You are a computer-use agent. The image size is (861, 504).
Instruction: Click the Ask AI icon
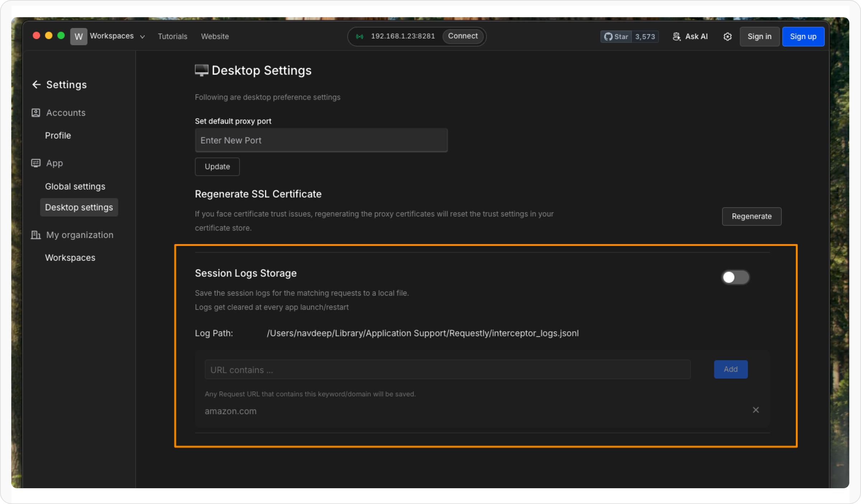(x=677, y=37)
